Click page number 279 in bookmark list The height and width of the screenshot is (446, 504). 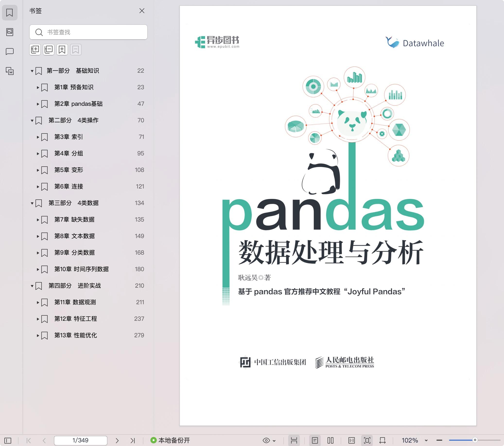click(x=139, y=335)
